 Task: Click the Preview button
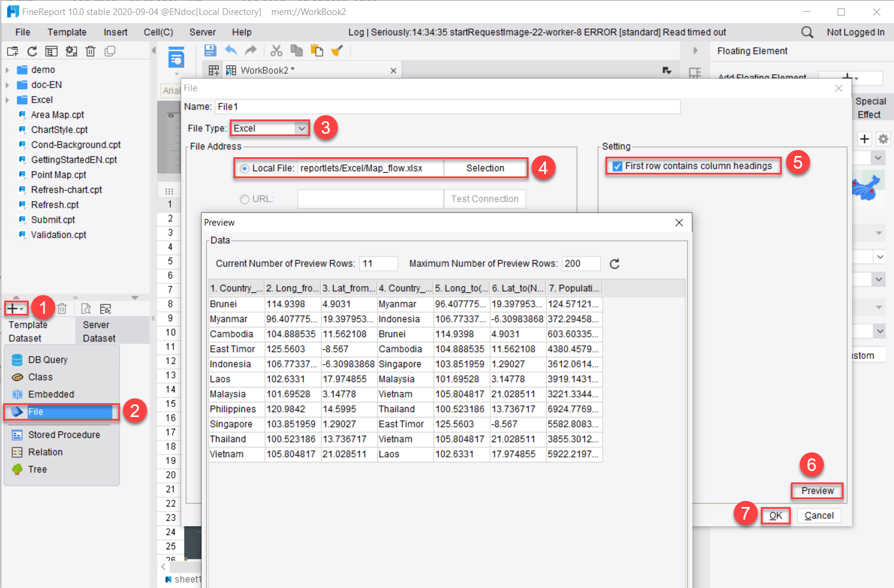(817, 491)
